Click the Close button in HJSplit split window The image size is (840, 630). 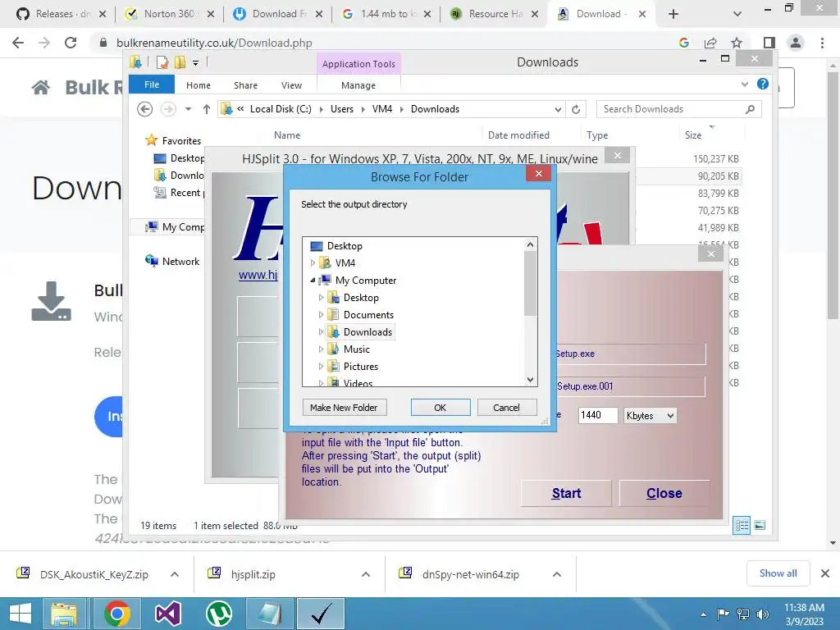tap(664, 493)
